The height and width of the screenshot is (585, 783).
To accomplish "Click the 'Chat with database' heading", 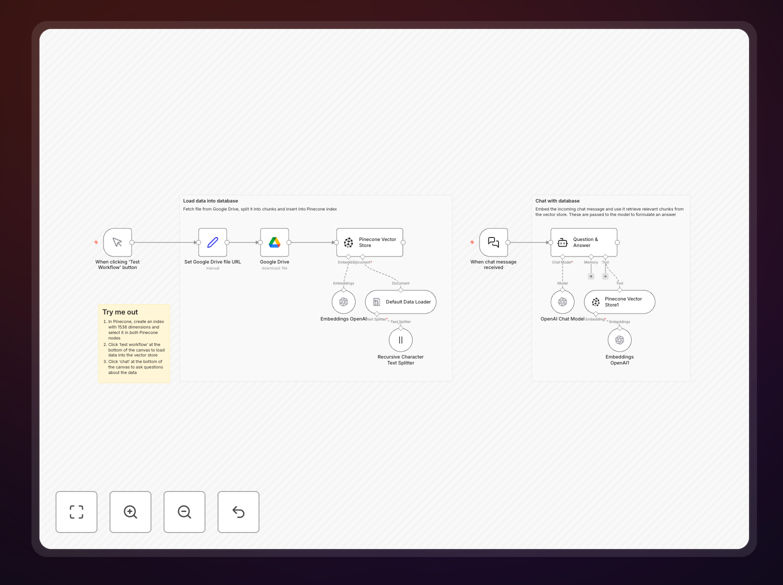I will coord(557,201).
